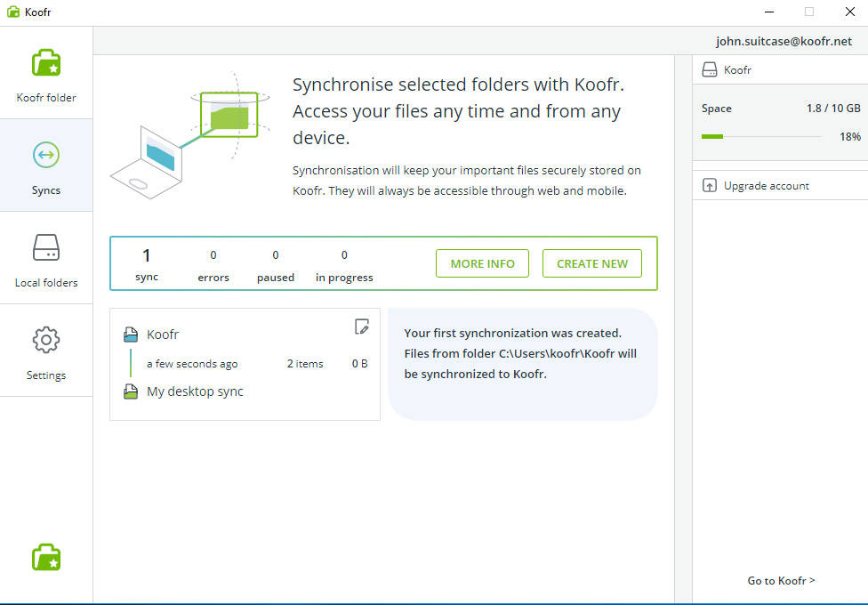
Task: Click the 0 paused counter
Action: [275, 265]
